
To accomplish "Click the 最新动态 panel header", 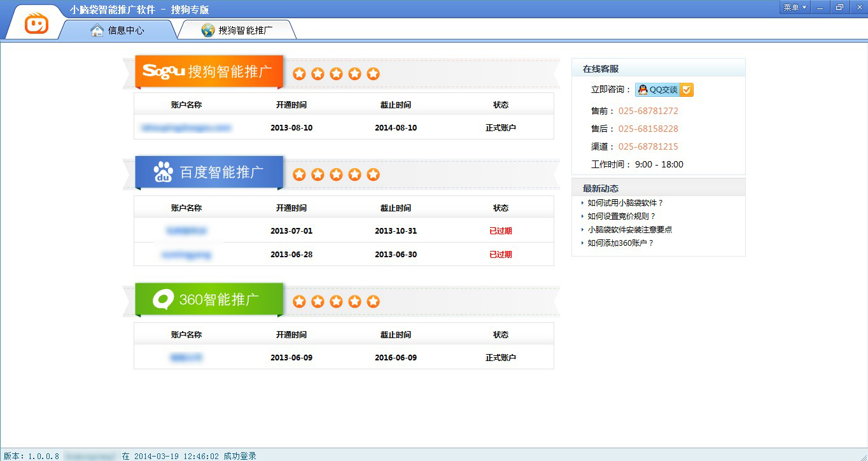I will [x=659, y=188].
